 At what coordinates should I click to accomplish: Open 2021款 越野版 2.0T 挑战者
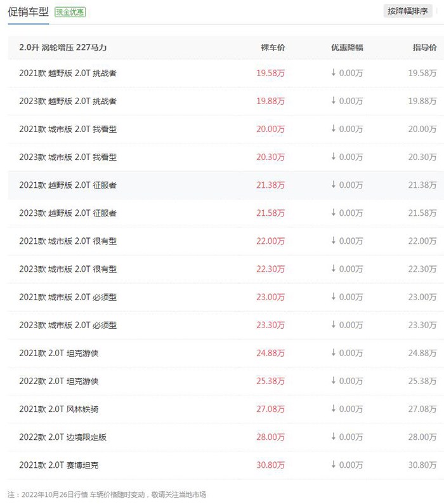point(68,73)
